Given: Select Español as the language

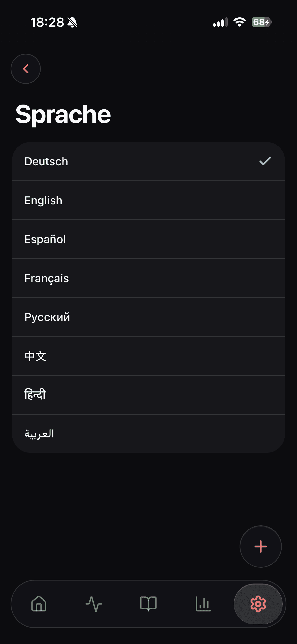Looking at the screenshot, I should click(x=148, y=239).
